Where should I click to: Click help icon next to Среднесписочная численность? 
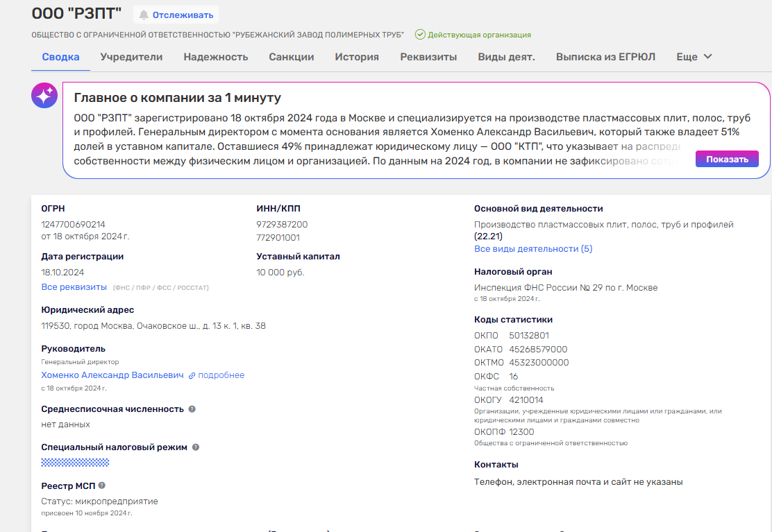point(192,409)
